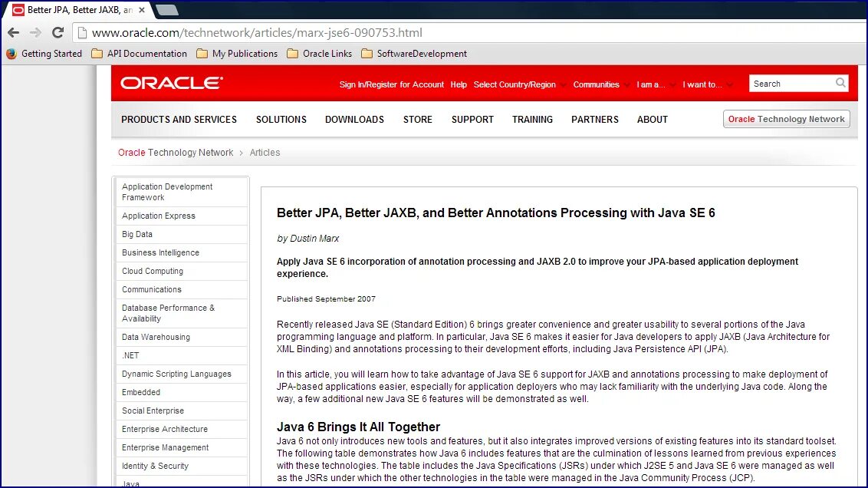This screenshot has width=868, height=488.
Task: Open the Oracle Links bookmark folder
Action: tap(320, 54)
